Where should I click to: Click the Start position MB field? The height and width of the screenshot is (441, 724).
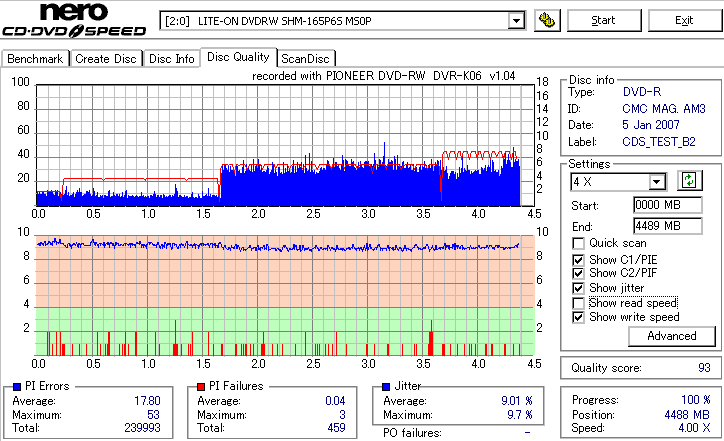click(x=668, y=205)
